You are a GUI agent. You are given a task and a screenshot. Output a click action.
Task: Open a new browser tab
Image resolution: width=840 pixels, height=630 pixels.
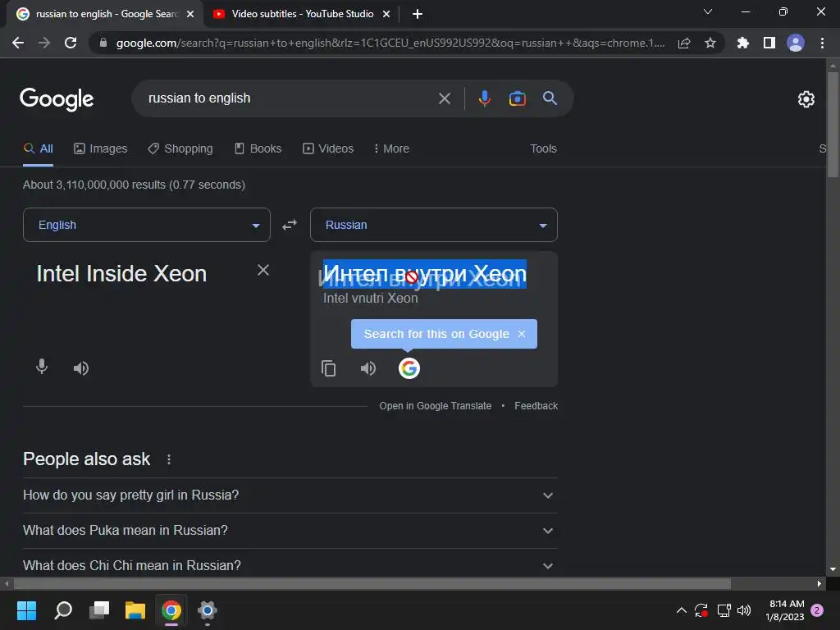(x=418, y=14)
